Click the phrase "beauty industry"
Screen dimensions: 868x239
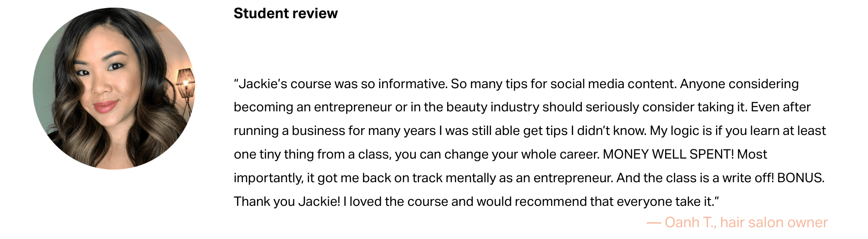click(492, 107)
